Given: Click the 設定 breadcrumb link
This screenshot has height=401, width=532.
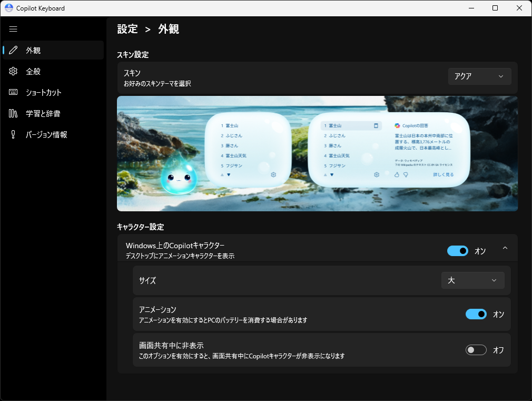Looking at the screenshot, I should click(x=127, y=29).
